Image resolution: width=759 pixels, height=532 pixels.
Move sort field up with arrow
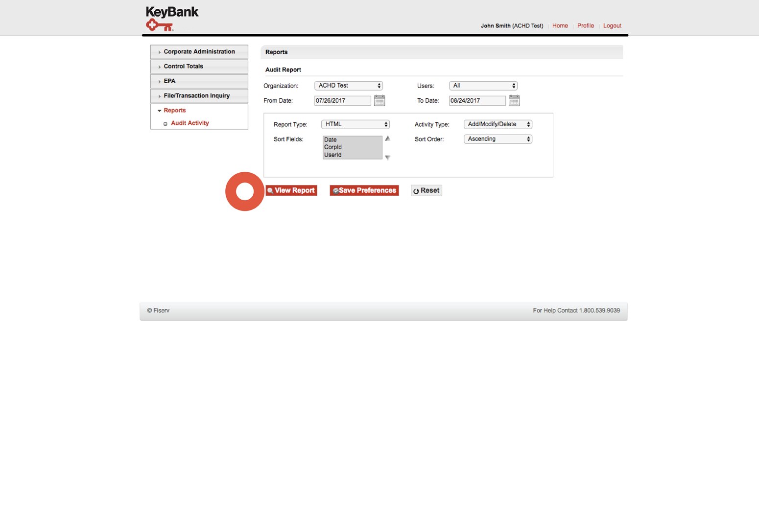pos(387,139)
